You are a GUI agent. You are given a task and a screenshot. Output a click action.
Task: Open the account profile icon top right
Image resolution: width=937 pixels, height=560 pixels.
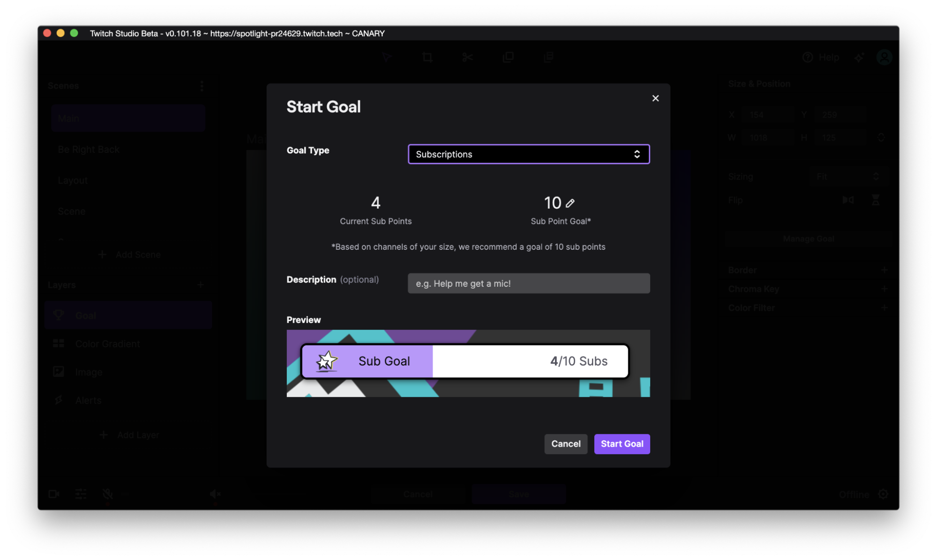[884, 57]
